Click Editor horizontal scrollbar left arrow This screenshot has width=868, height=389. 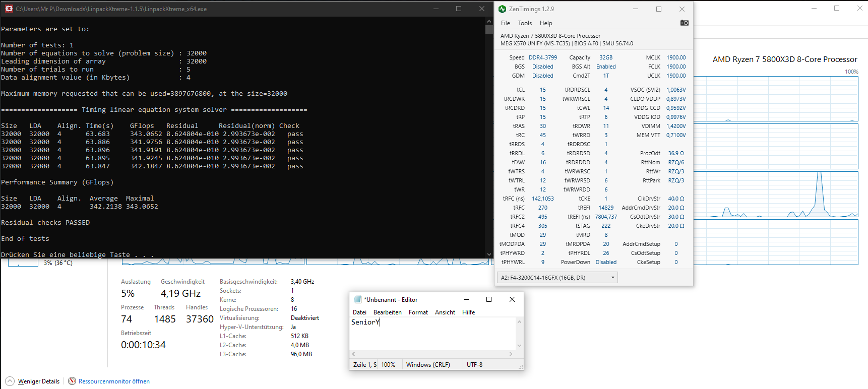(x=354, y=354)
